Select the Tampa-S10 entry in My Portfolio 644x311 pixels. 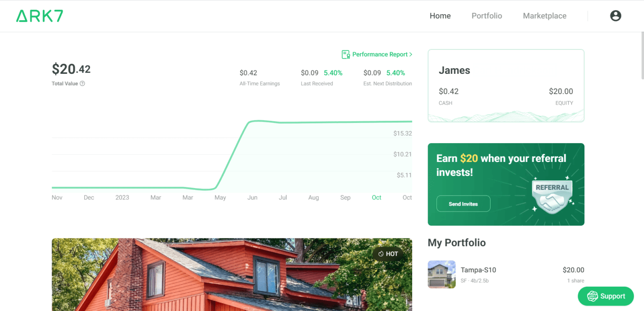[503, 274]
